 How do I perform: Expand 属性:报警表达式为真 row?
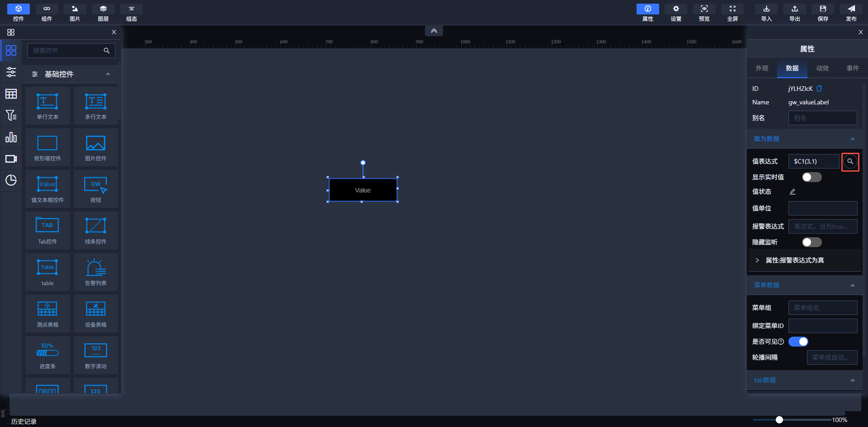coord(805,260)
